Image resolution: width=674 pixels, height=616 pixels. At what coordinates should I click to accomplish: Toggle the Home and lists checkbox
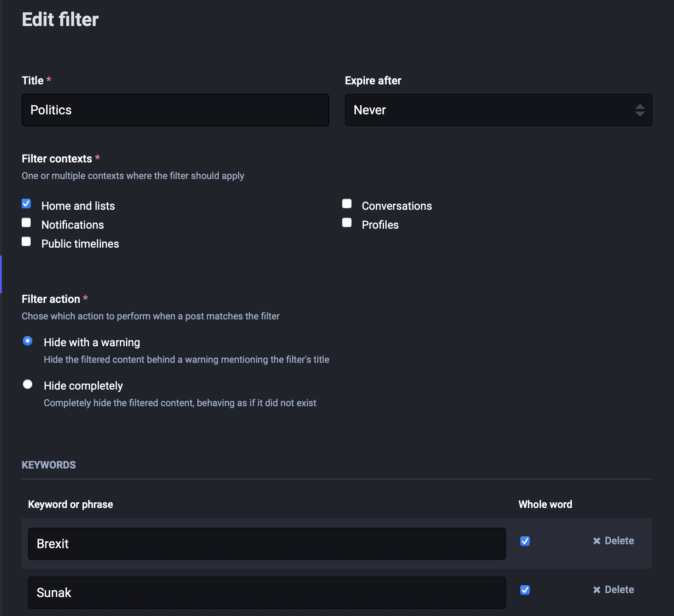click(26, 204)
